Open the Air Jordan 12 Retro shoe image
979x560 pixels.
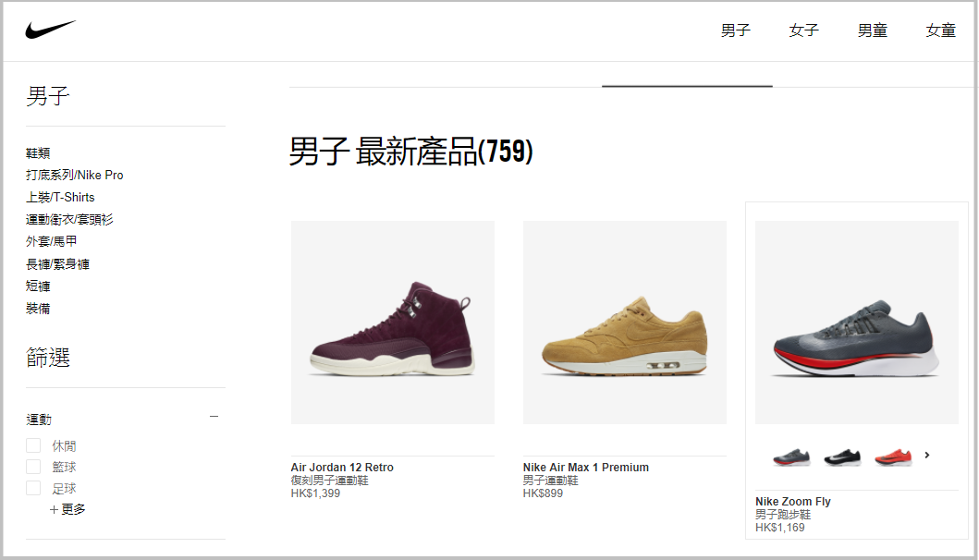click(393, 323)
